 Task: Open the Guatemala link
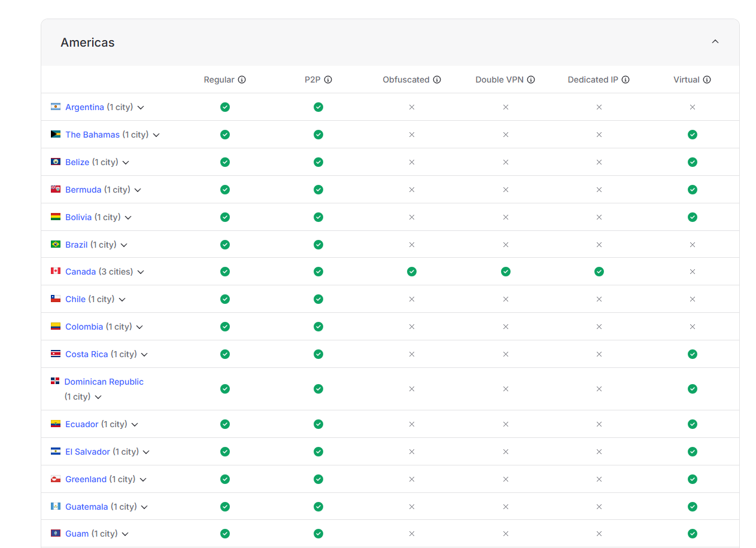pos(86,507)
